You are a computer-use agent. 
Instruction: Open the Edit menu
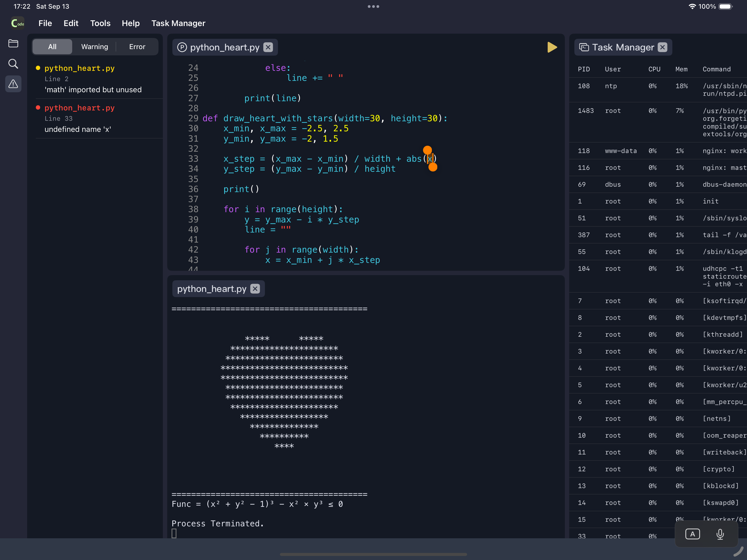tap(71, 23)
